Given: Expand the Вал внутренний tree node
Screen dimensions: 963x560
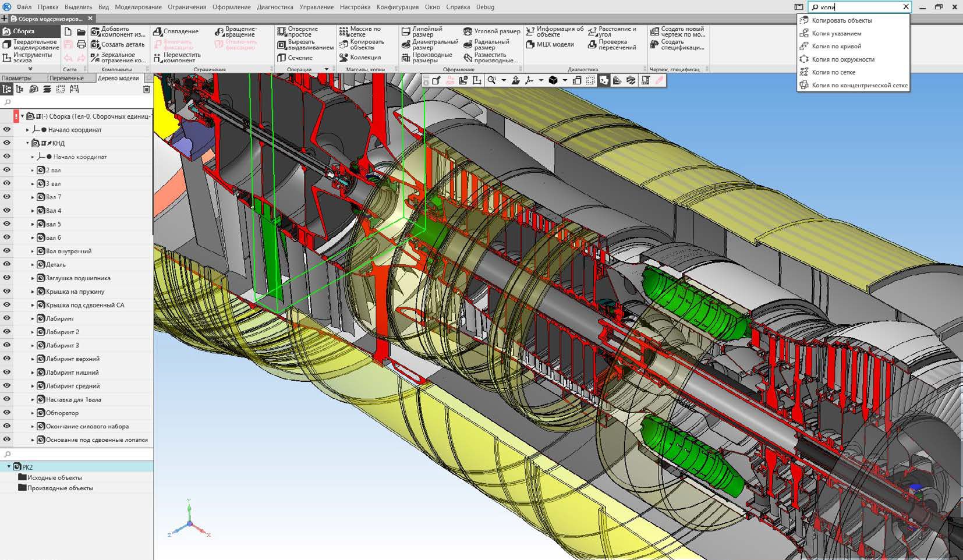Looking at the screenshot, I should [x=33, y=251].
